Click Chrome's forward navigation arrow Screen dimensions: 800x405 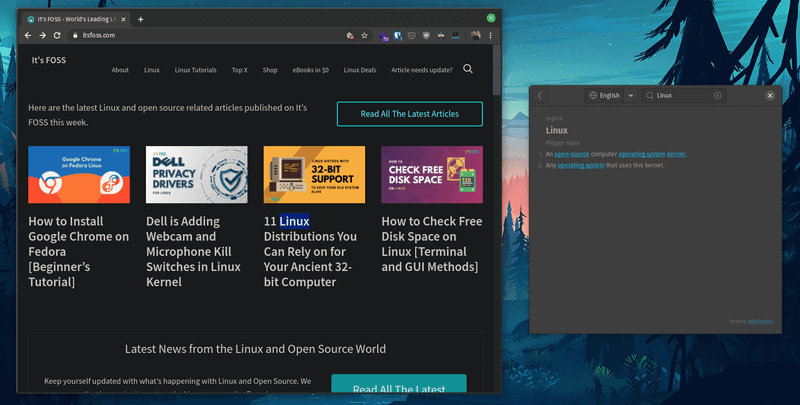(x=42, y=35)
